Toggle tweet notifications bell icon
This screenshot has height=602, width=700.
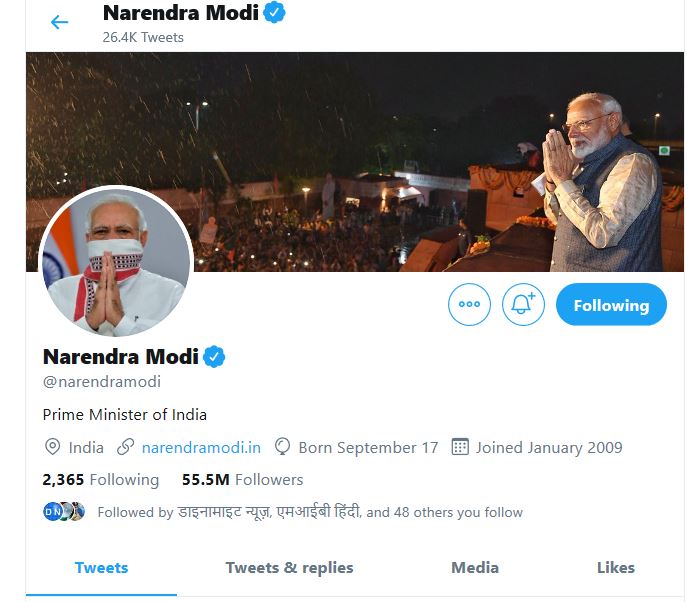[523, 304]
